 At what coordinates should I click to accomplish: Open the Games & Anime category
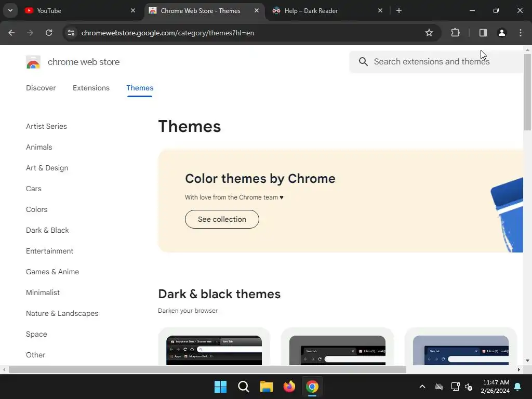click(x=52, y=272)
